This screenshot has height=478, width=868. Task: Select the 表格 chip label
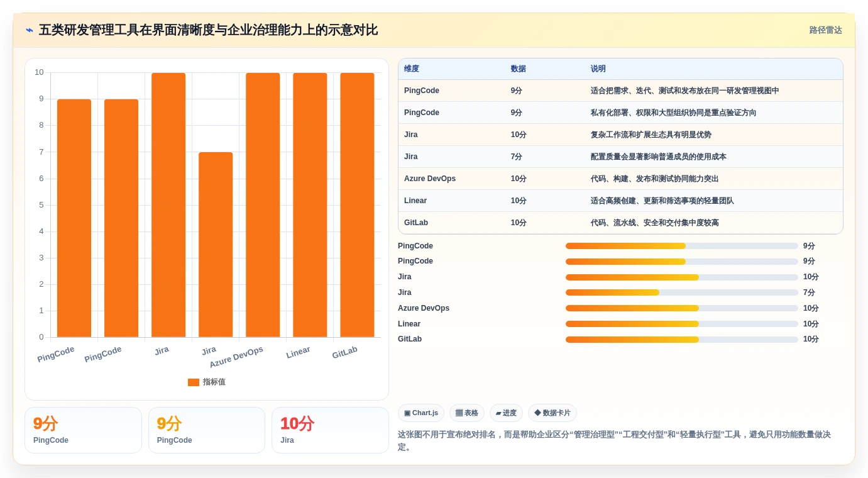[471, 413]
